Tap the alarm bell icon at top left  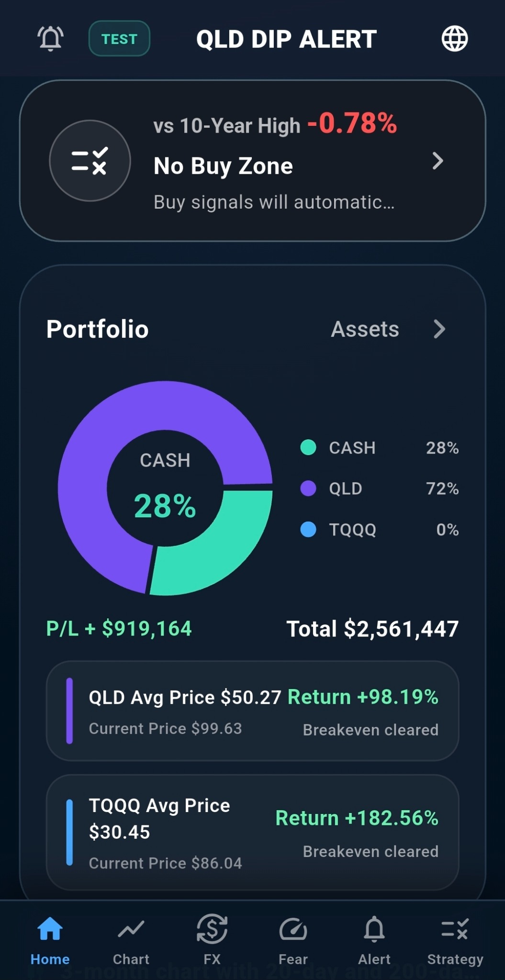point(50,39)
